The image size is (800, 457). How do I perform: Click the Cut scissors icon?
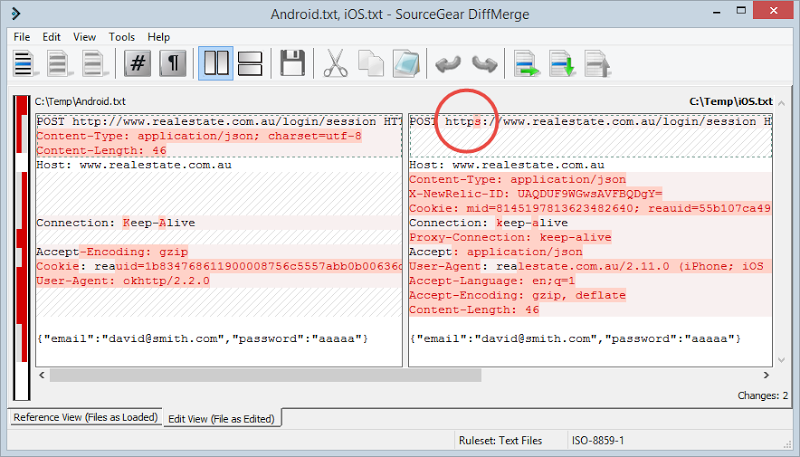[x=336, y=64]
